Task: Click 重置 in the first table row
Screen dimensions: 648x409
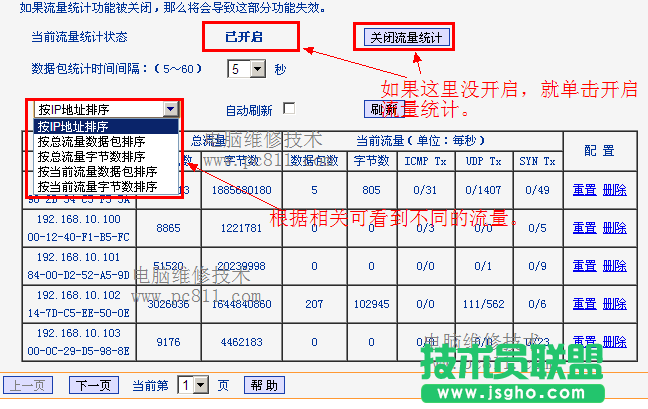Action: (585, 190)
